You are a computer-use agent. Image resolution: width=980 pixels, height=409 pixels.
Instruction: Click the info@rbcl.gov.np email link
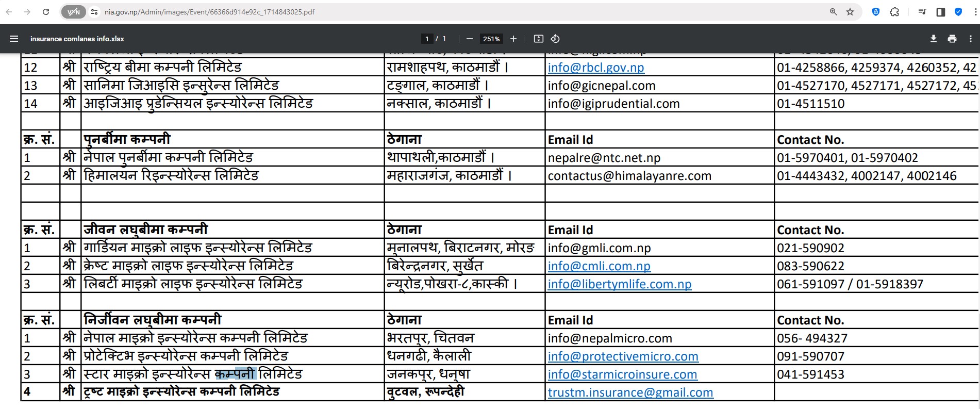[595, 68]
